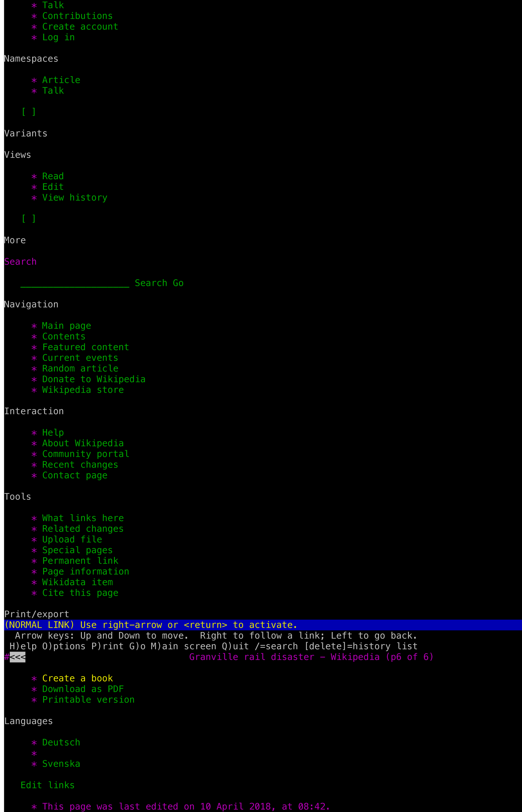
Task: Activate highlighted Create a book link
Action: click(77, 678)
